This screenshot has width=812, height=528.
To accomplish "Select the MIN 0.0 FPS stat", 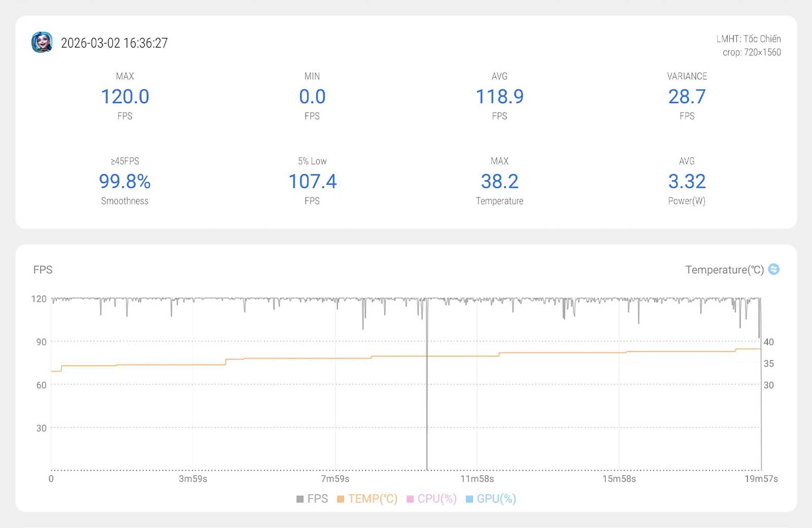I will point(312,96).
